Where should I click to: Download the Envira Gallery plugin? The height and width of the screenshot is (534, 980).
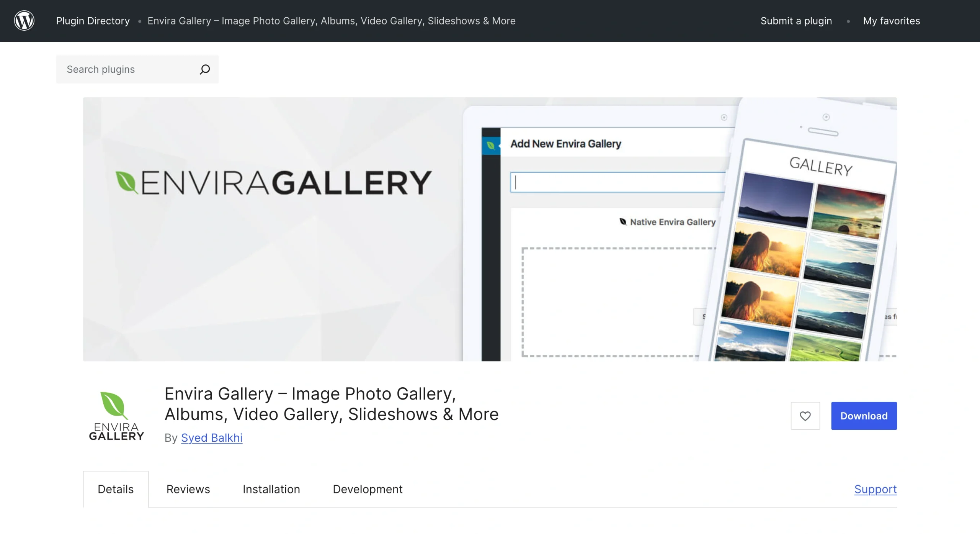(864, 416)
